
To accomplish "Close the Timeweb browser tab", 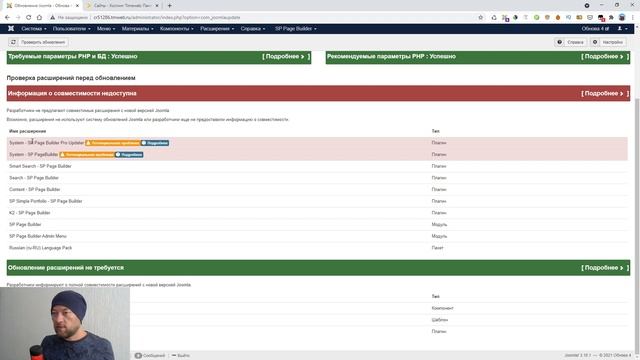I will [x=157, y=6].
